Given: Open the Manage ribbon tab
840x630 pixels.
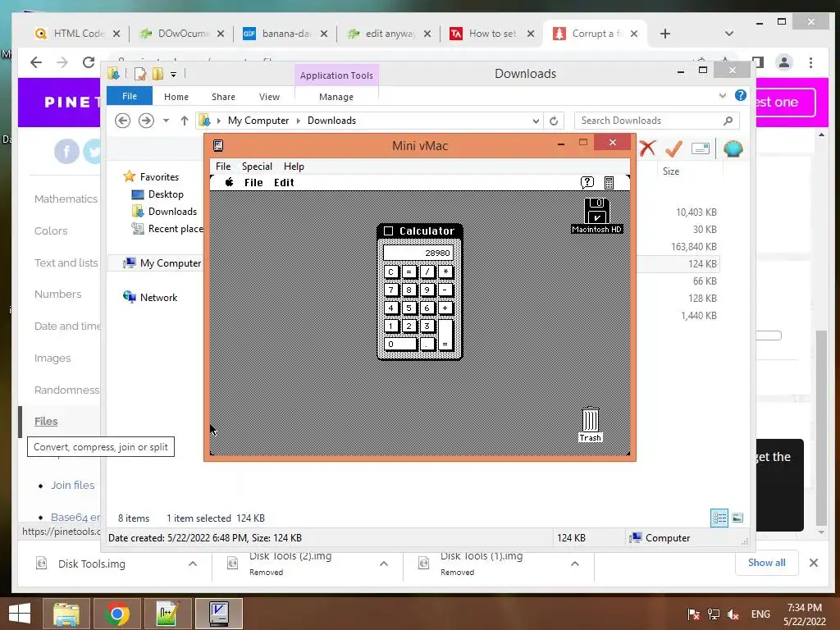Looking at the screenshot, I should click(x=336, y=97).
